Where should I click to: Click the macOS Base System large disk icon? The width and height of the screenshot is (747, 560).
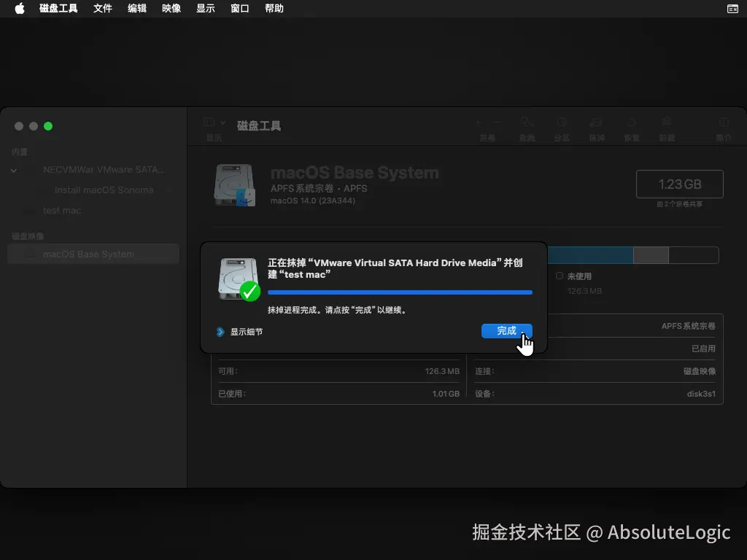pyautogui.click(x=234, y=185)
